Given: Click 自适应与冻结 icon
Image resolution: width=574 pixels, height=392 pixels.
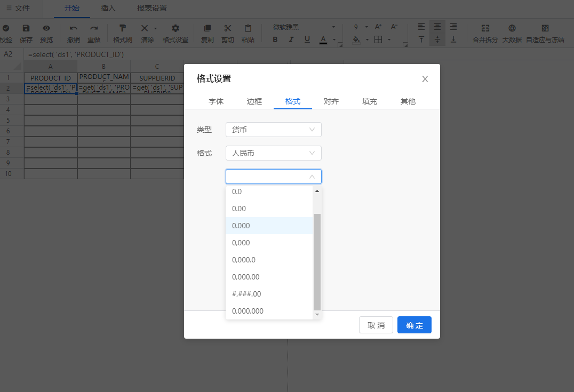Looking at the screenshot, I should pos(545,28).
